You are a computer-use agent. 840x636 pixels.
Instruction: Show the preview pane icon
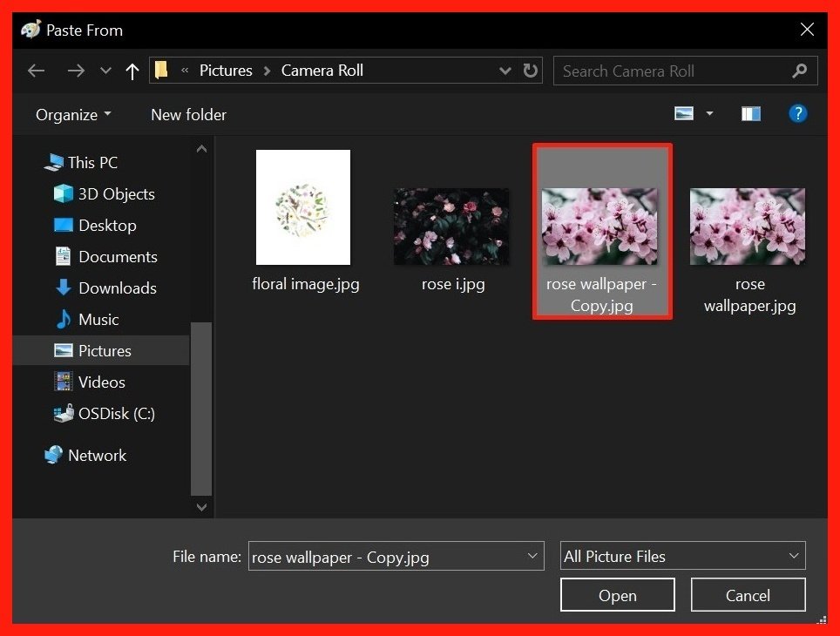(750, 112)
